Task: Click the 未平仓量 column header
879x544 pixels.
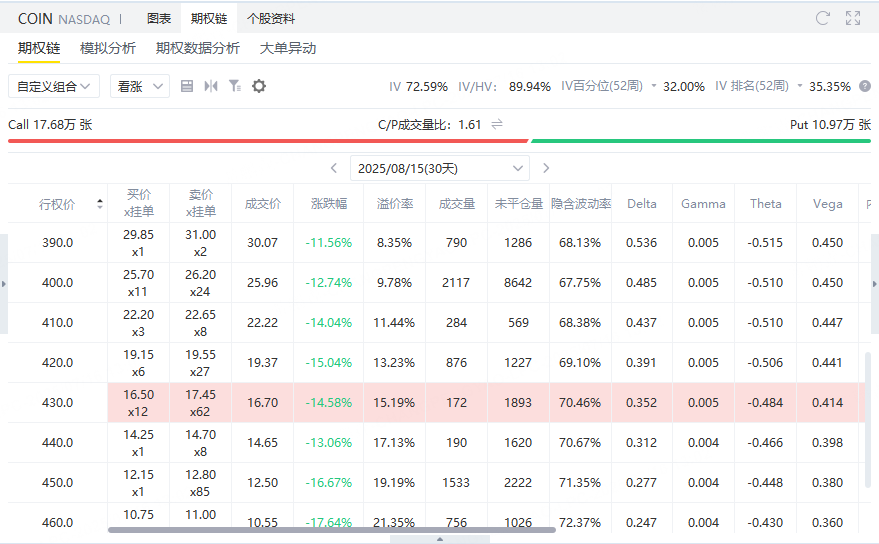Action: click(519, 204)
